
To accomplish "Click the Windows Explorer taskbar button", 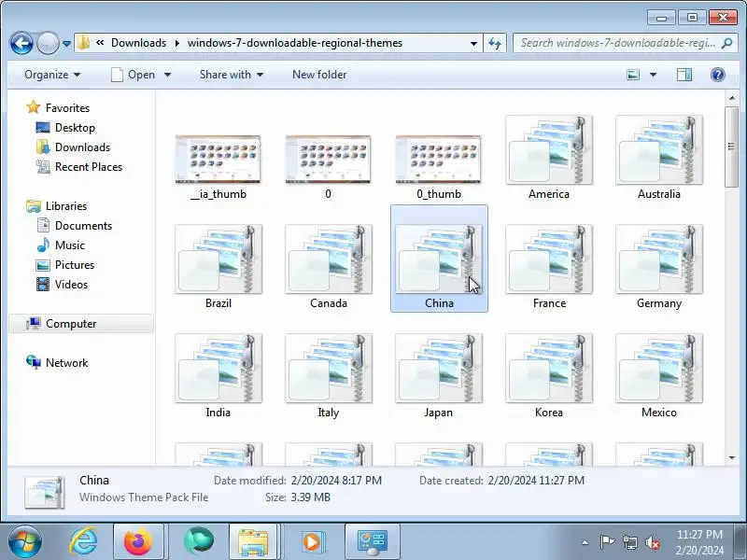I will (253, 542).
